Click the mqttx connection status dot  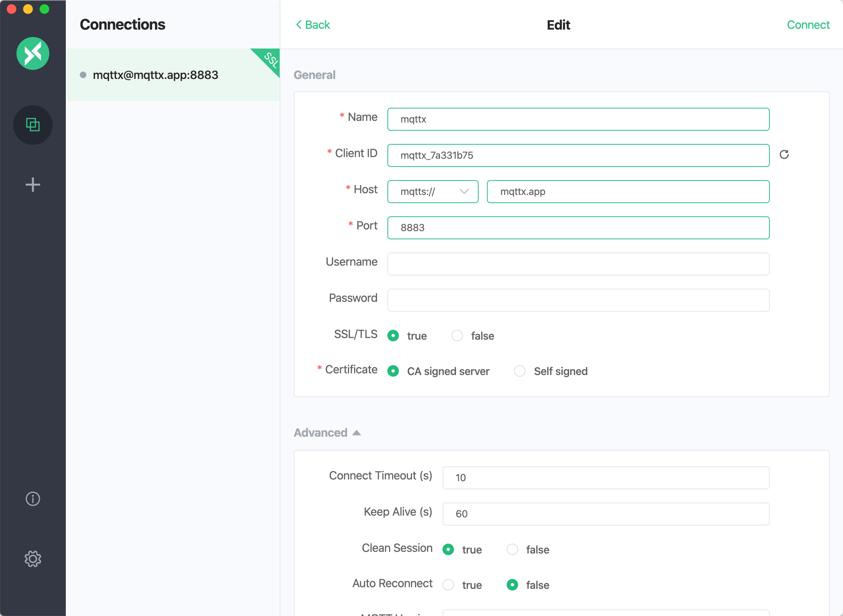pyautogui.click(x=83, y=74)
